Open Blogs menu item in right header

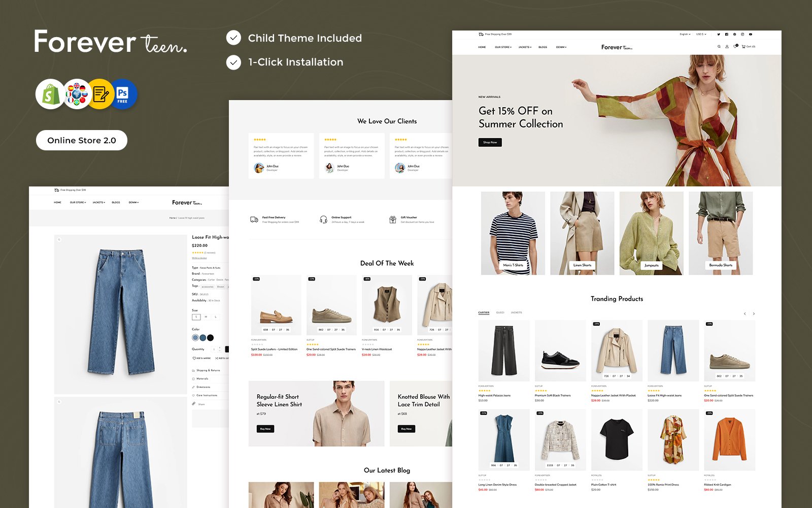point(543,47)
